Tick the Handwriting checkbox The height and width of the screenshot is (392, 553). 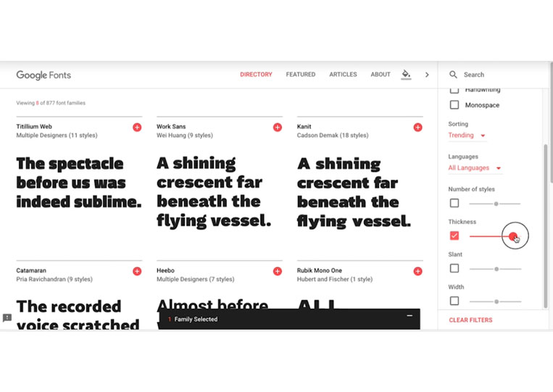[454, 91]
